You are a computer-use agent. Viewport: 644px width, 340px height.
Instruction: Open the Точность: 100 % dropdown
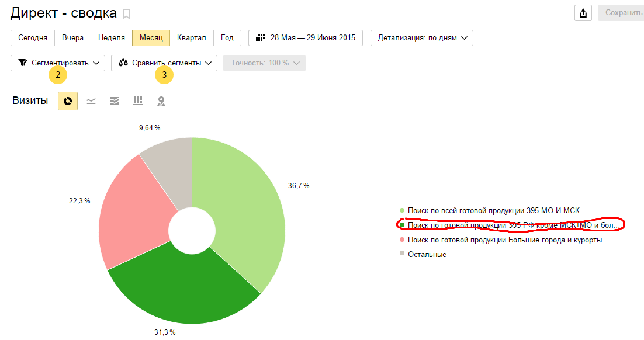[x=265, y=63]
